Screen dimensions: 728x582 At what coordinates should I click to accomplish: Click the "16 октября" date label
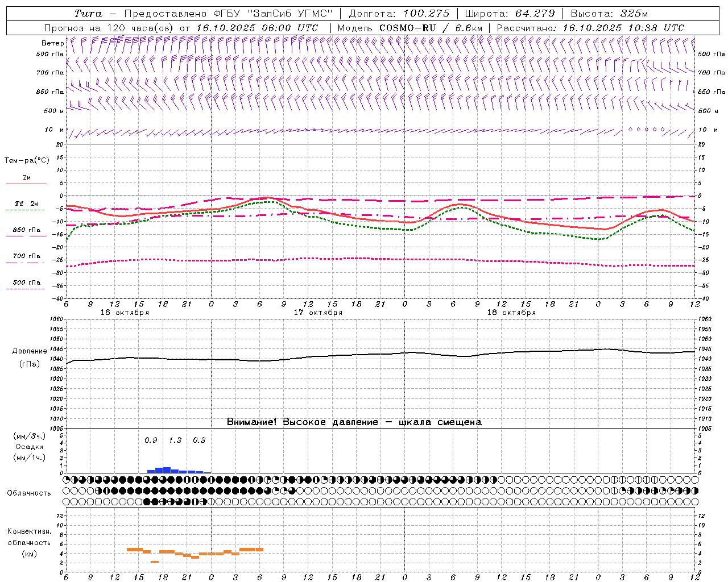click(x=125, y=313)
